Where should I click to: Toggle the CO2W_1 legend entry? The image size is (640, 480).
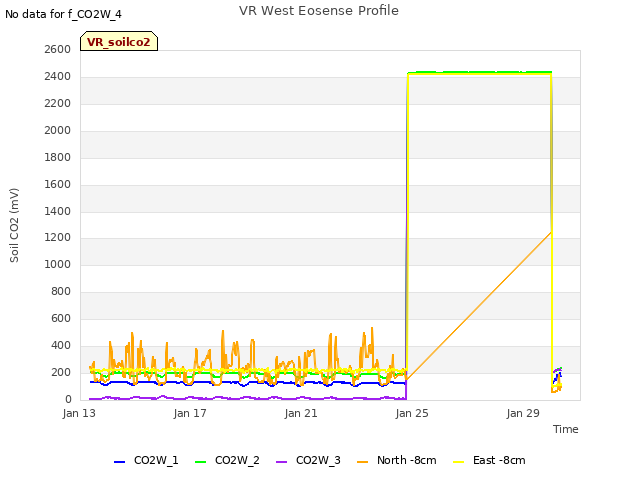pos(146,460)
